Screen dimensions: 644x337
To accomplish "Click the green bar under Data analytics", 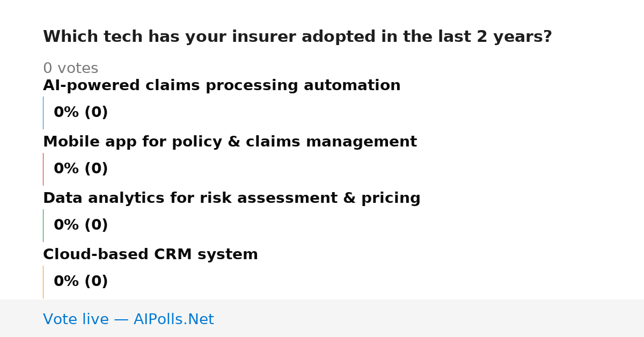I will [x=43, y=225].
